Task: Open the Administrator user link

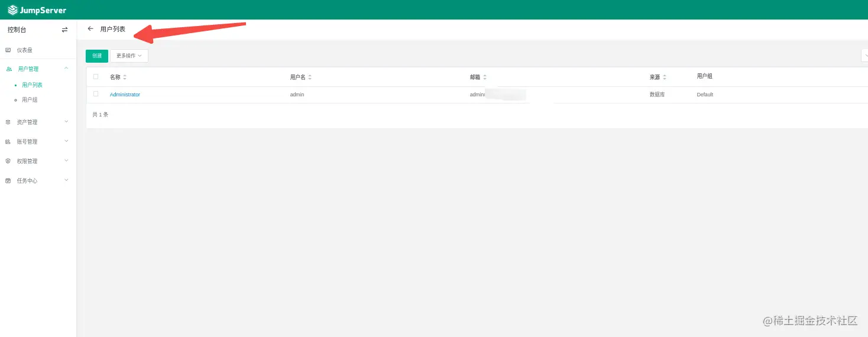Action: point(125,95)
